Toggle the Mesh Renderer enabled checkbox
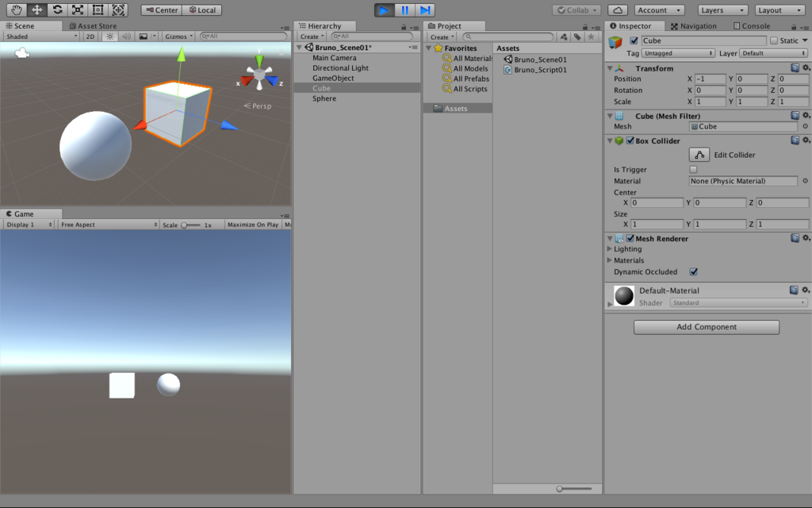The image size is (812, 508). (630, 238)
